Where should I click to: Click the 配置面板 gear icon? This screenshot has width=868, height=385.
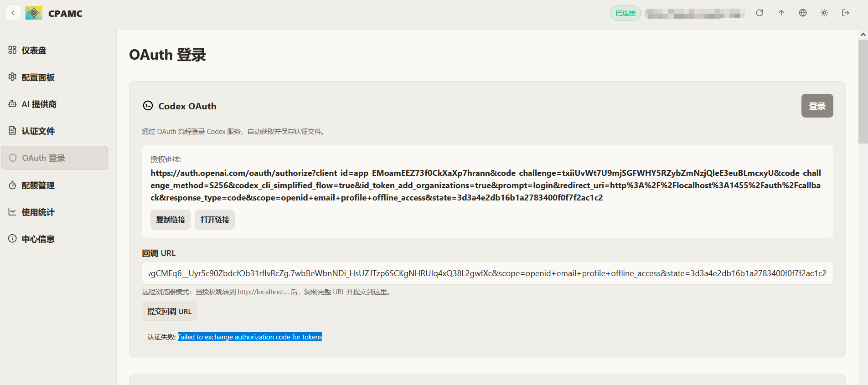tap(12, 77)
